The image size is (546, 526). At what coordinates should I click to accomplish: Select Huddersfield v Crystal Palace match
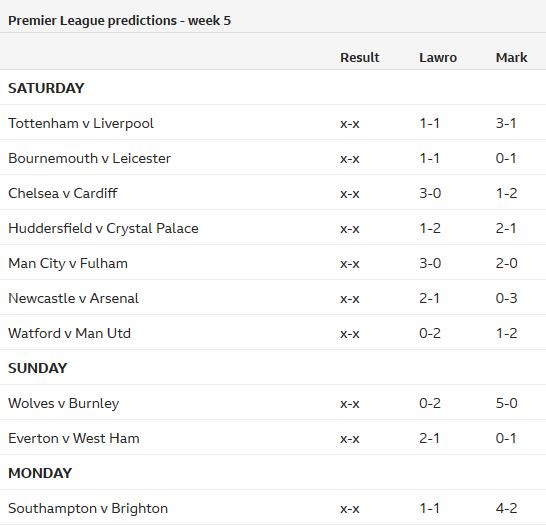(x=103, y=228)
